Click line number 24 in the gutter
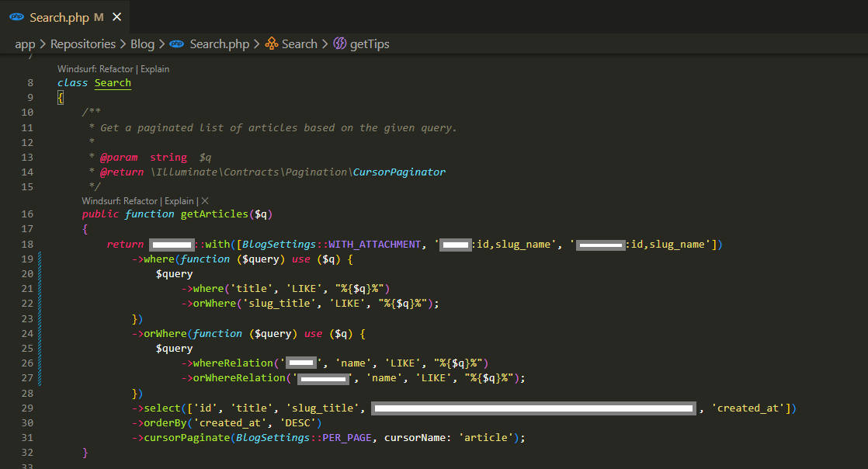 (x=27, y=334)
